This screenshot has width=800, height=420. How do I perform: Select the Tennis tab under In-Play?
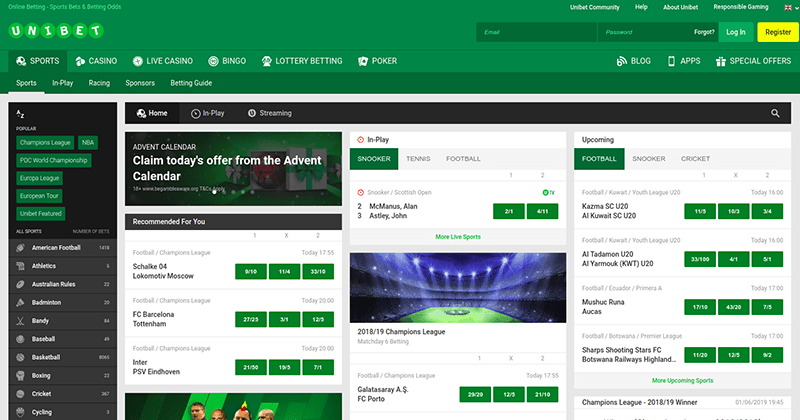coord(418,158)
